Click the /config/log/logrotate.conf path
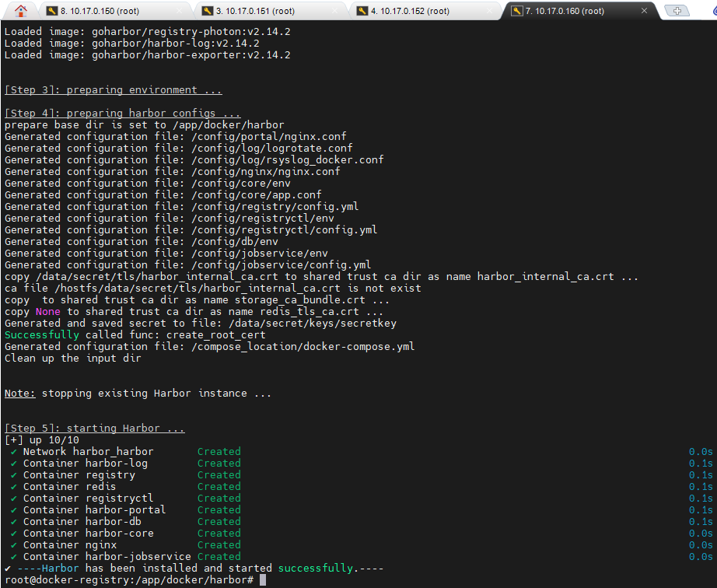 (x=272, y=148)
